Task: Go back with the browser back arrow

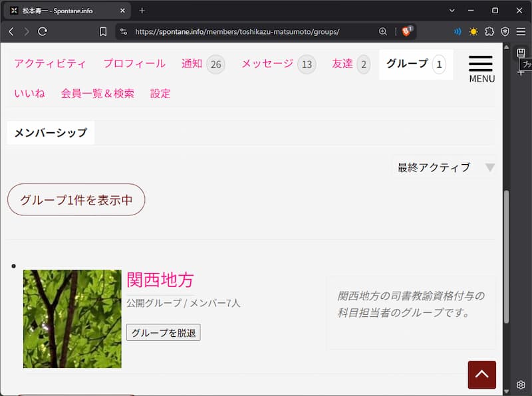Action: (11, 32)
